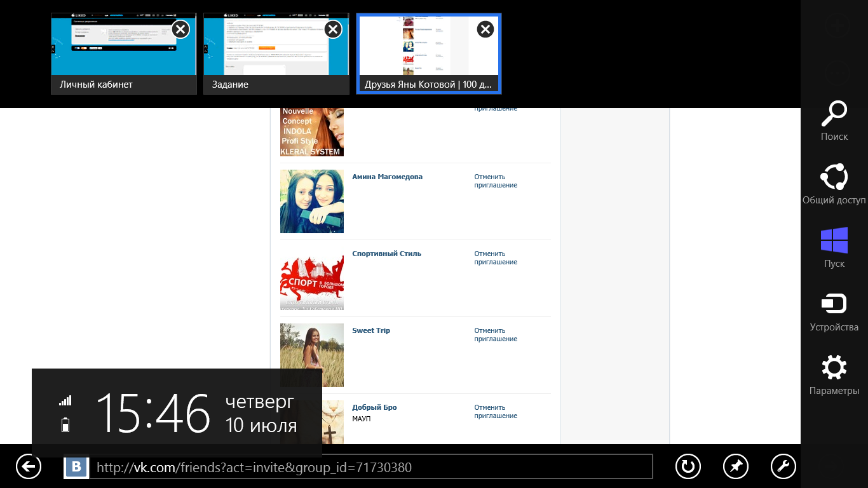Click the browser back arrow button
This screenshot has height=488, width=868.
29,467
